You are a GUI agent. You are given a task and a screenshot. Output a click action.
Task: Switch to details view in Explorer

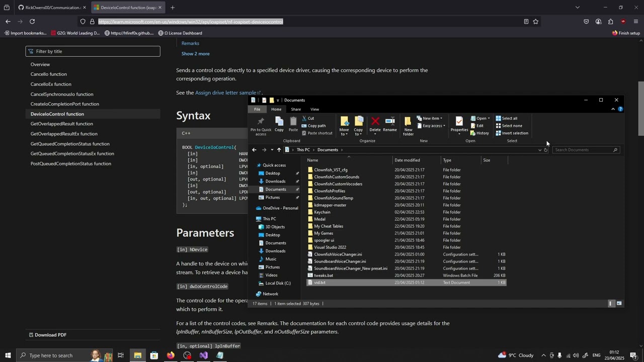[611, 304]
